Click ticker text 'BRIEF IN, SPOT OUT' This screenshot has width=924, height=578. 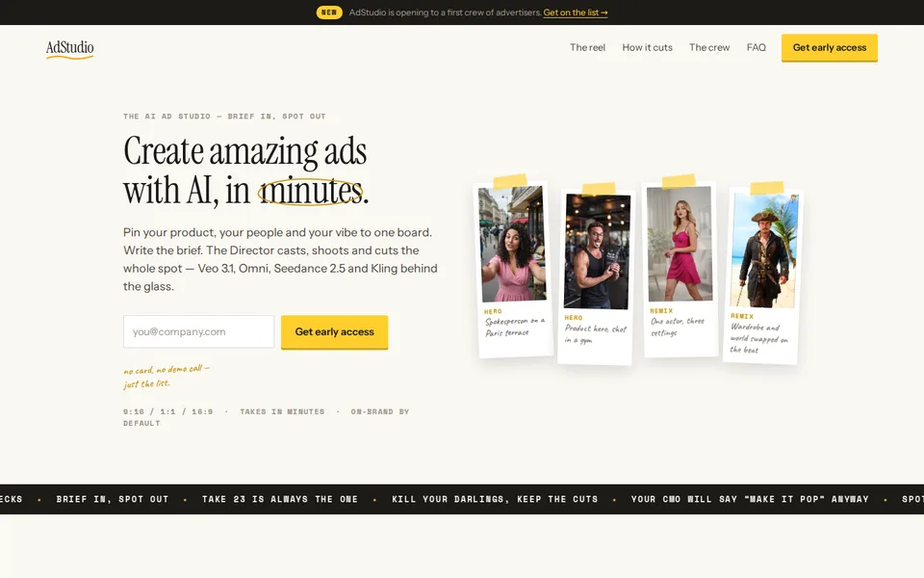coord(113,499)
